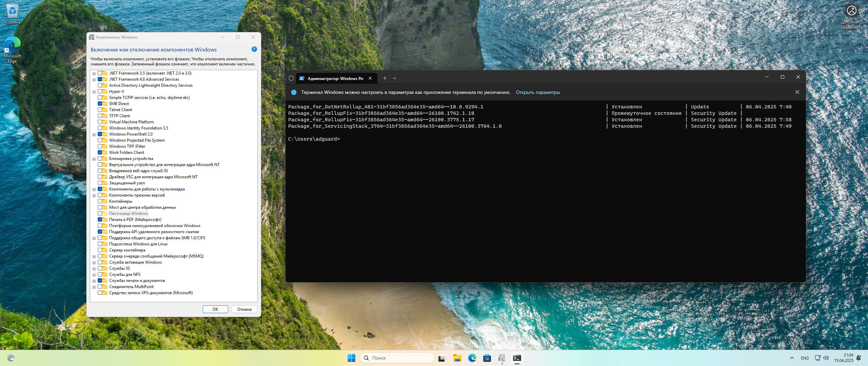Select the Администратор: Windows PowerShell tab
Image resolution: width=868 pixels, height=366 pixels.
click(x=334, y=78)
